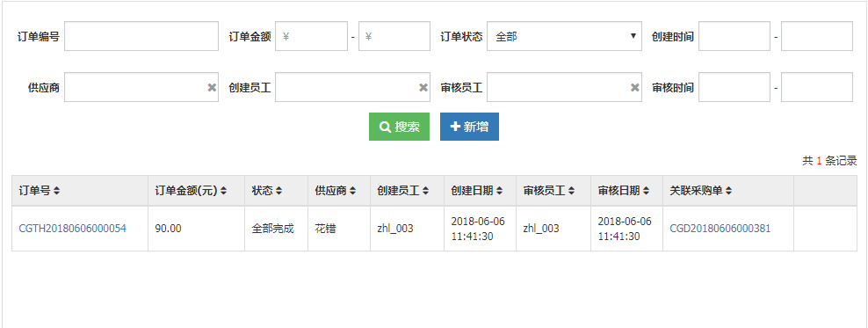
Task: Focus the 创建时间 start date field
Action: pos(734,36)
